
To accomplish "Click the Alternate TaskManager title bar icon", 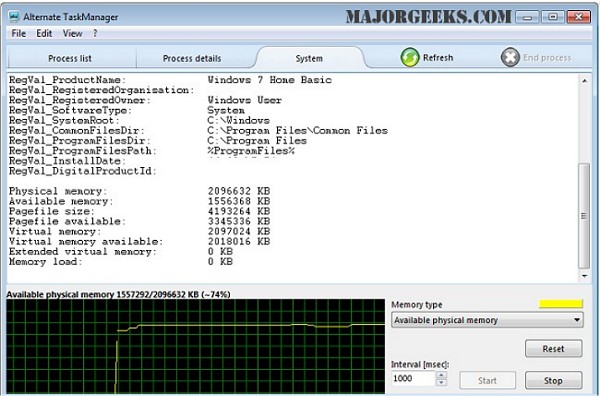I will coord(14,16).
